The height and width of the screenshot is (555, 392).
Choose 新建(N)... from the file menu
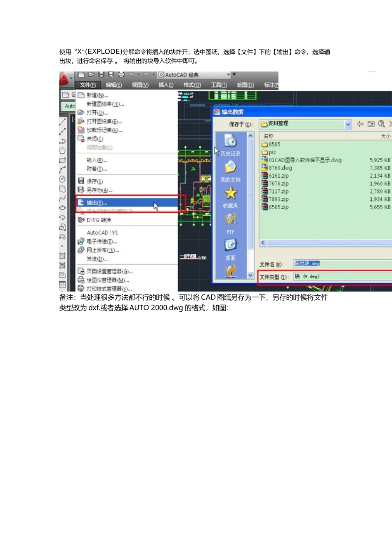tap(127, 95)
